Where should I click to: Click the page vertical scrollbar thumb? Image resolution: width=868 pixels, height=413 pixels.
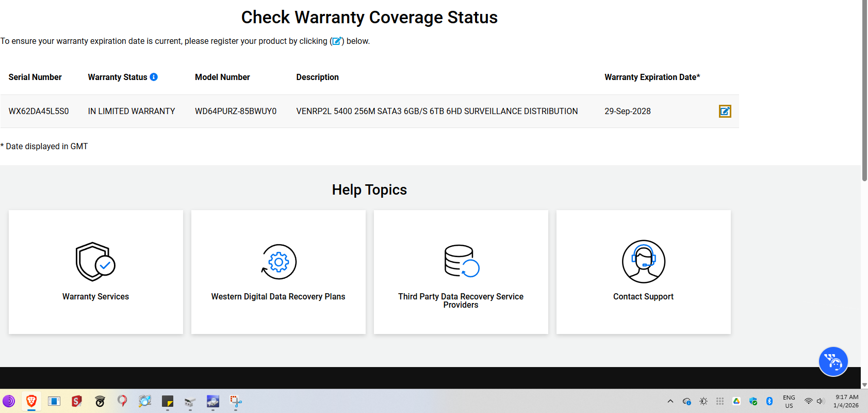864,90
